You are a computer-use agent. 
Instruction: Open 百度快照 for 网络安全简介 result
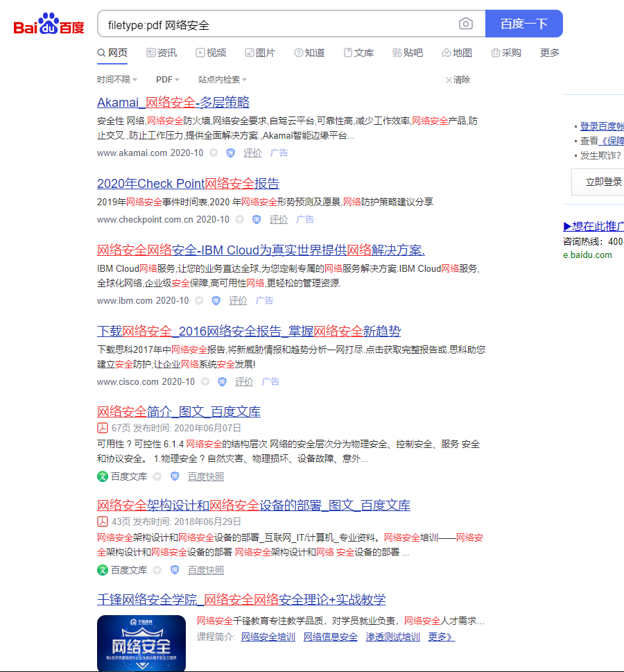pyautogui.click(x=206, y=476)
